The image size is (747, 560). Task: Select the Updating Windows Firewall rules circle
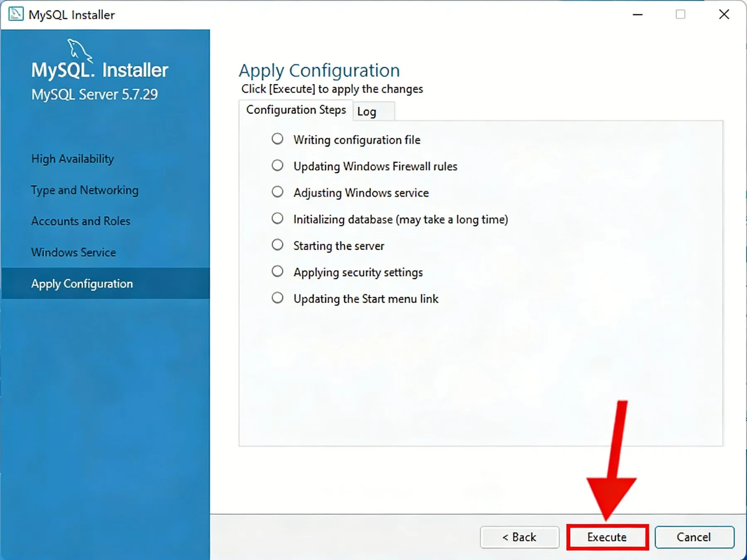[277, 166]
